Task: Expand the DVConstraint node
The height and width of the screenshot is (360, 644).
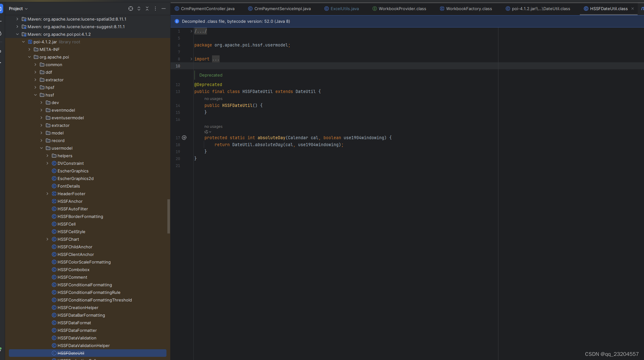Action: (x=47, y=163)
